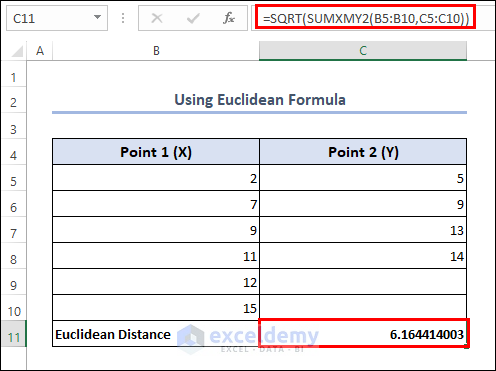Select column C header

coord(363,51)
